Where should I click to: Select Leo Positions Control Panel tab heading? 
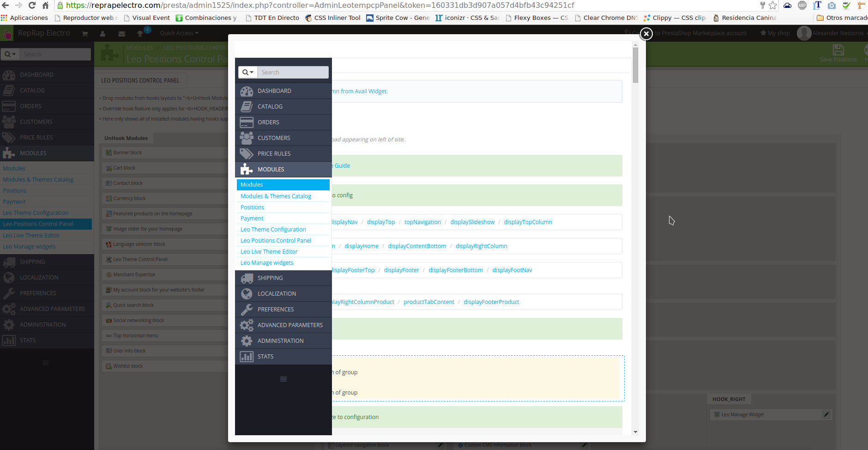pos(140,80)
